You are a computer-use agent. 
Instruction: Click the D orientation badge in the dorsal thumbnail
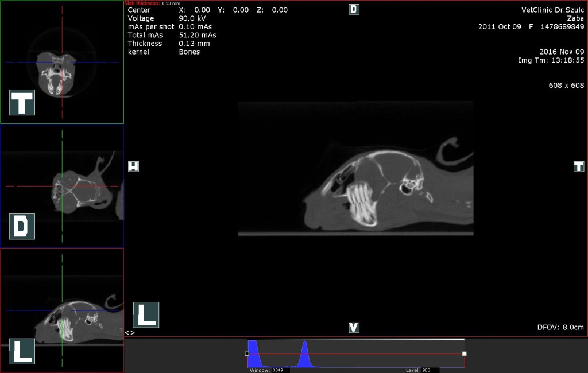[22, 227]
